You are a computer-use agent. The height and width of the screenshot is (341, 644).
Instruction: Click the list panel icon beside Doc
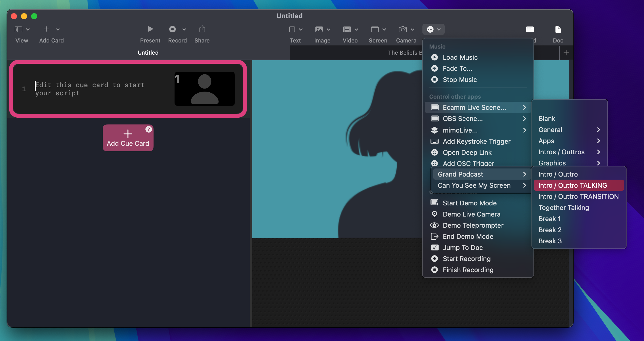[x=530, y=29]
